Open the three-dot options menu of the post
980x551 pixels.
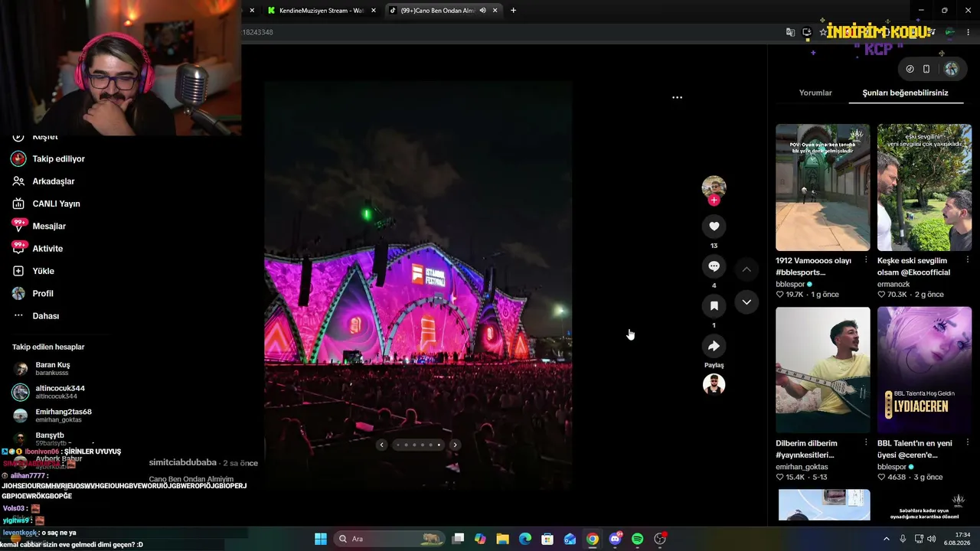click(677, 97)
